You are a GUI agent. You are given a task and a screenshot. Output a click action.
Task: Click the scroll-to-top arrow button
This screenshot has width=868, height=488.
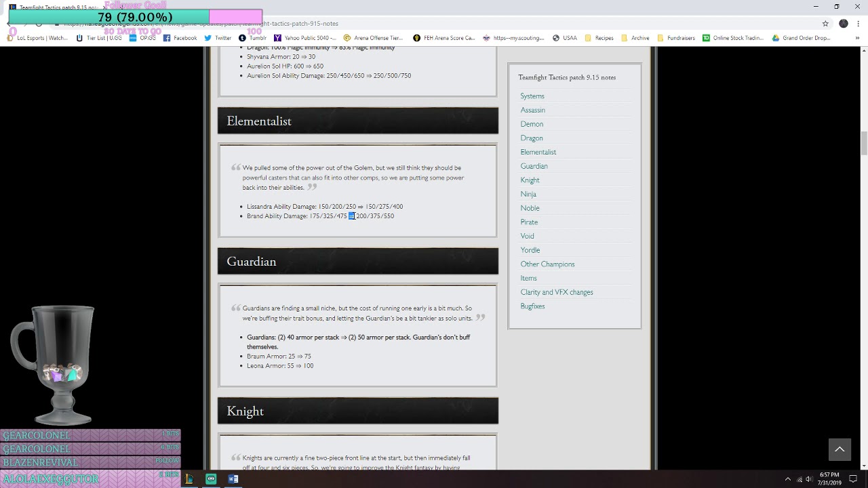tap(840, 449)
